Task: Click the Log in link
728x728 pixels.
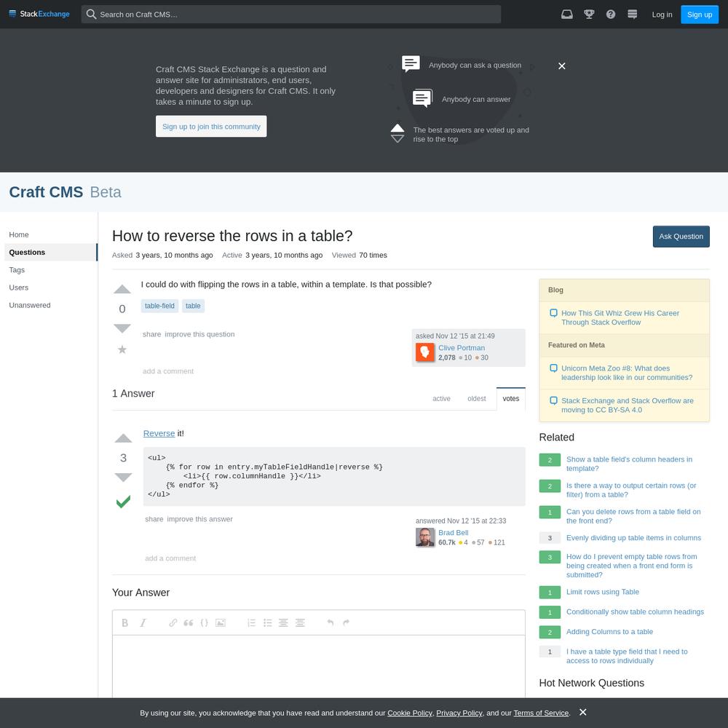Action: 662,15
